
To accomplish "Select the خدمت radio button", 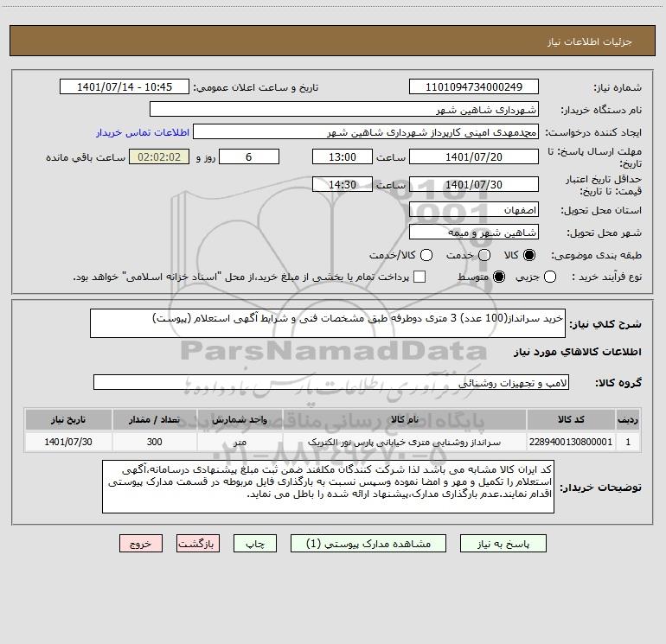I will pyautogui.click(x=484, y=255).
